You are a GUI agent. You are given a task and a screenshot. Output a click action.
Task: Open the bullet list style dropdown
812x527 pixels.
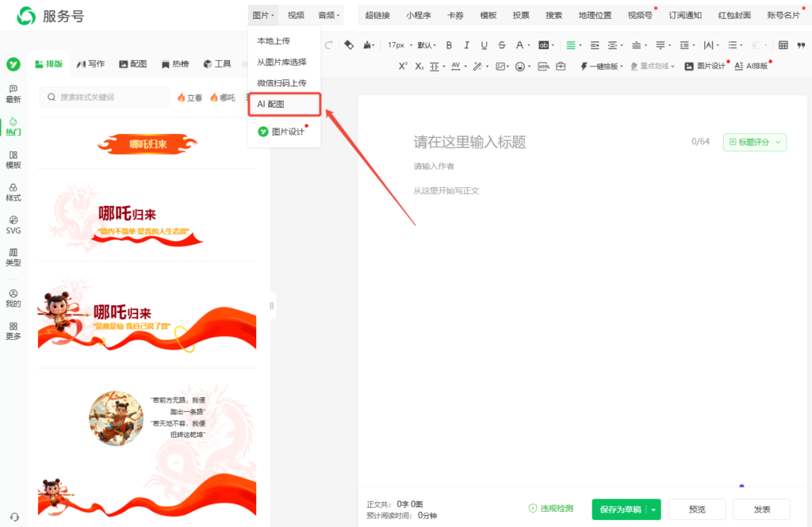pos(735,45)
